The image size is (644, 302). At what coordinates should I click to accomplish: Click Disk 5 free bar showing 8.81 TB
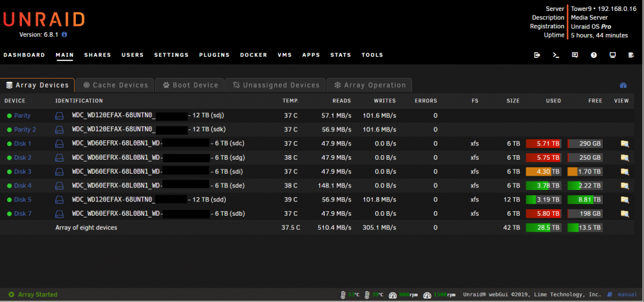point(585,200)
